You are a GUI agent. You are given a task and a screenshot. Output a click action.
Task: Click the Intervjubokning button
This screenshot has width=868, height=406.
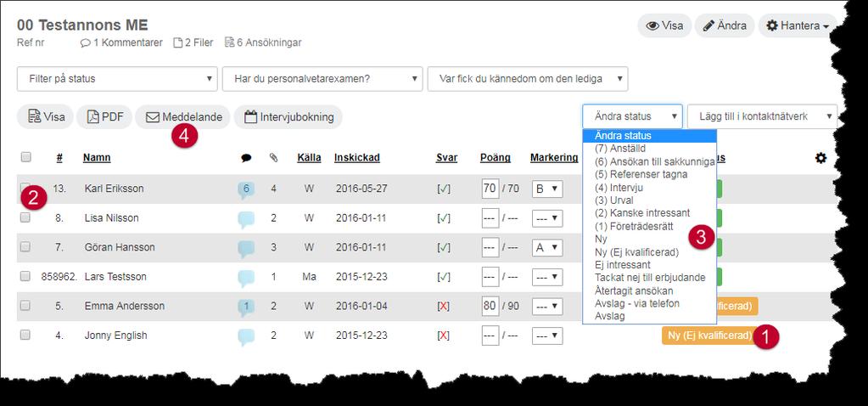pyautogui.click(x=288, y=117)
